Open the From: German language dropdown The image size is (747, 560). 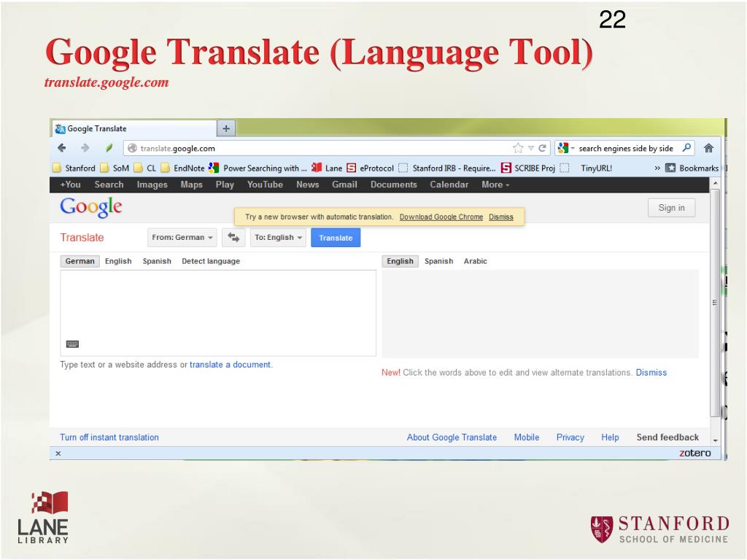[x=182, y=237]
